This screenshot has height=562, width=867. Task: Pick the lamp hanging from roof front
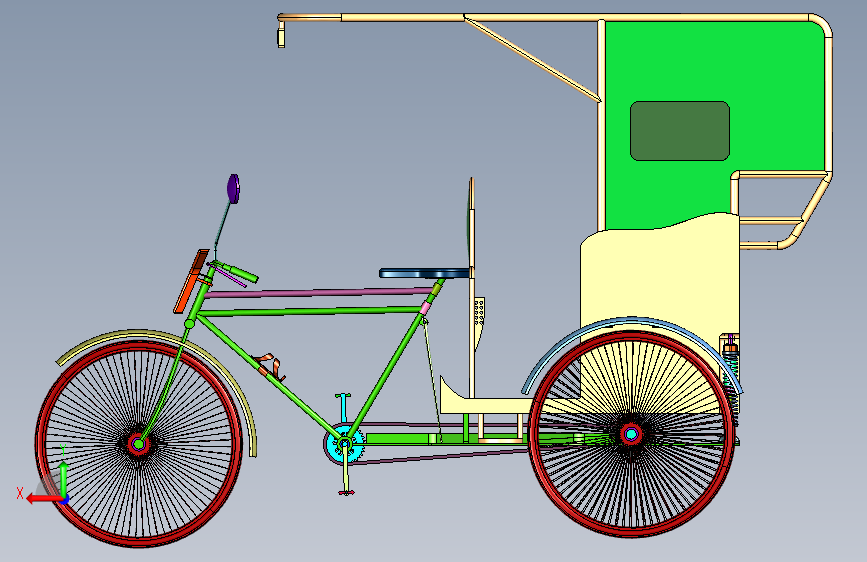click(x=281, y=37)
